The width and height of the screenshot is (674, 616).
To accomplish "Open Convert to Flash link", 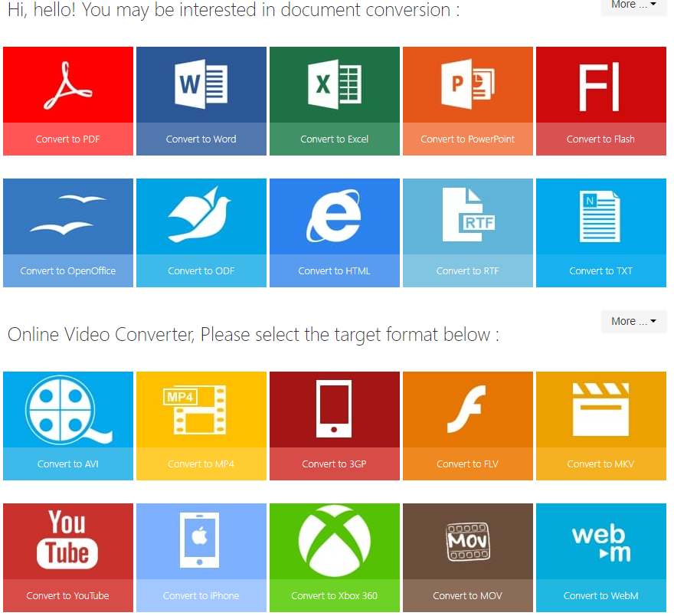I will 600,139.
